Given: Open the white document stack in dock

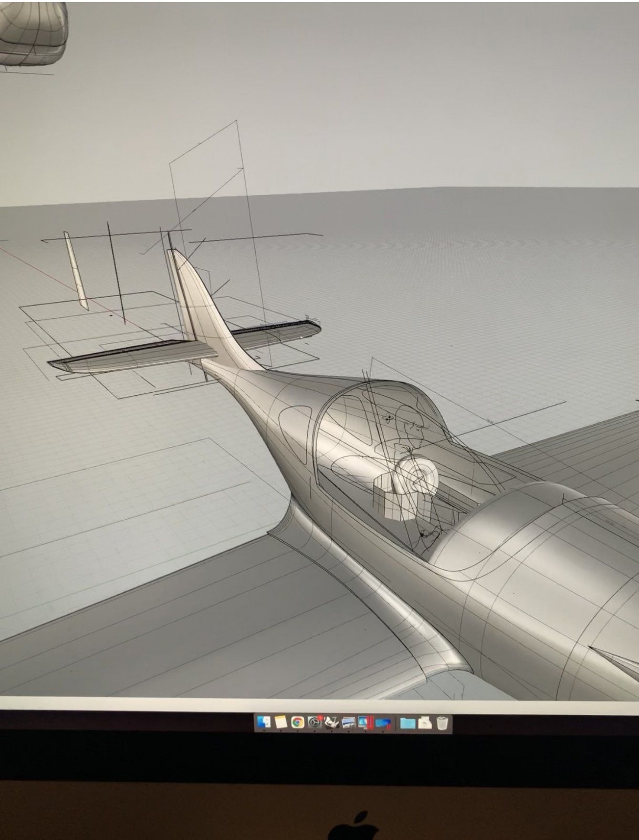Looking at the screenshot, I should [425, 723].
